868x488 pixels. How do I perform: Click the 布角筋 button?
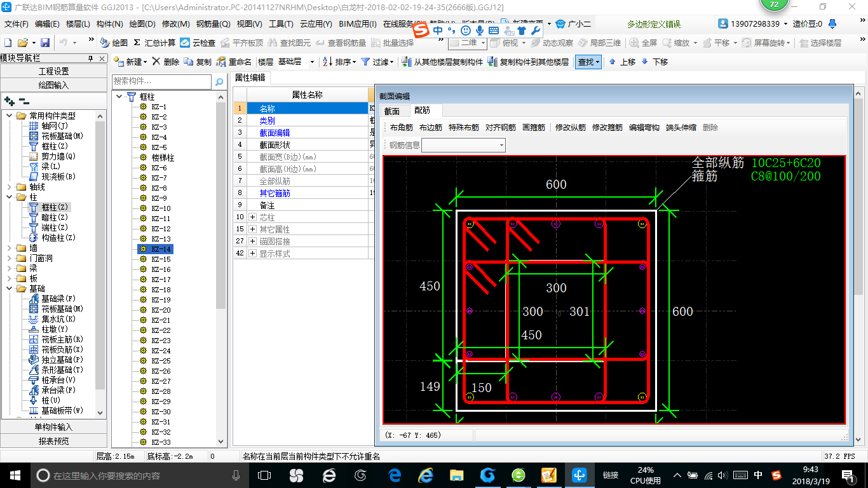tap(402, 127)
